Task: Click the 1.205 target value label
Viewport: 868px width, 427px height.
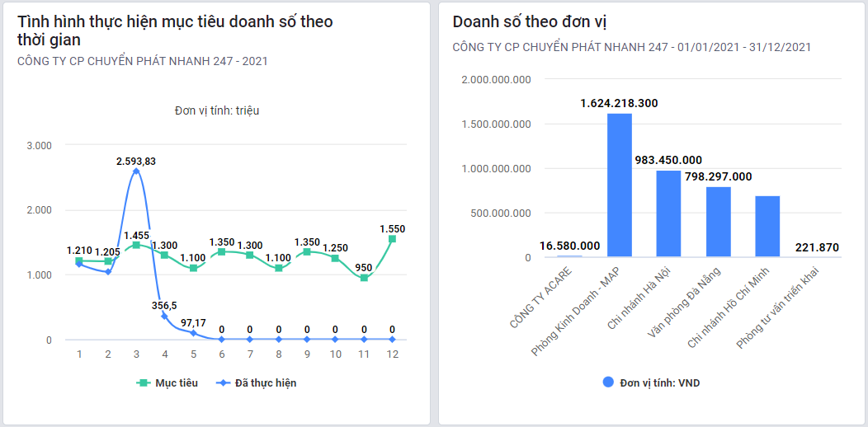Action: (x=108, y=251)
